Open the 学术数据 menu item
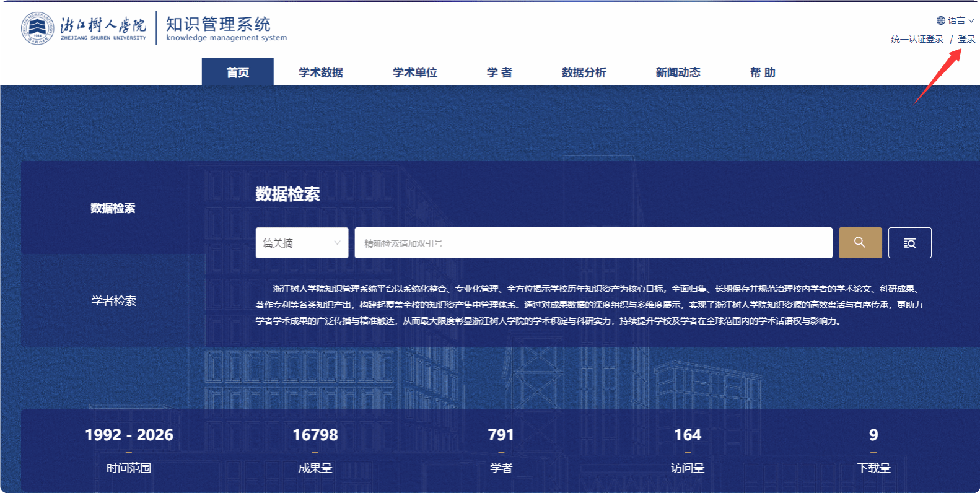The image size is (980, 493). click(321, 72)
